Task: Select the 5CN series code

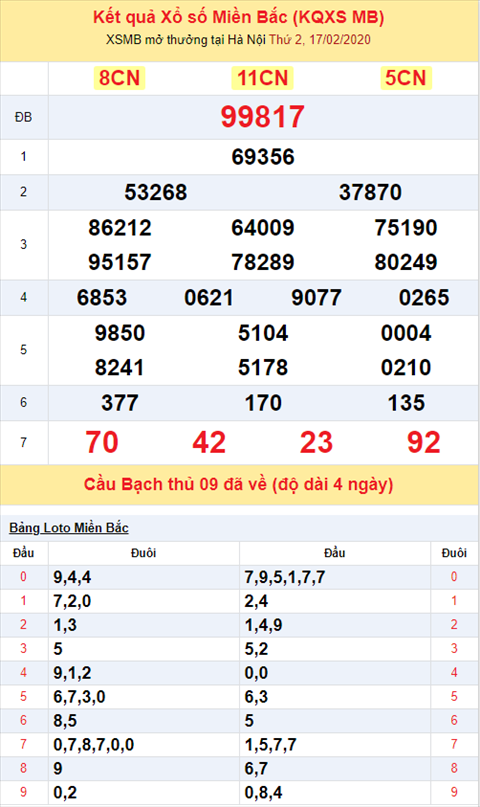Action: [406, 78]
